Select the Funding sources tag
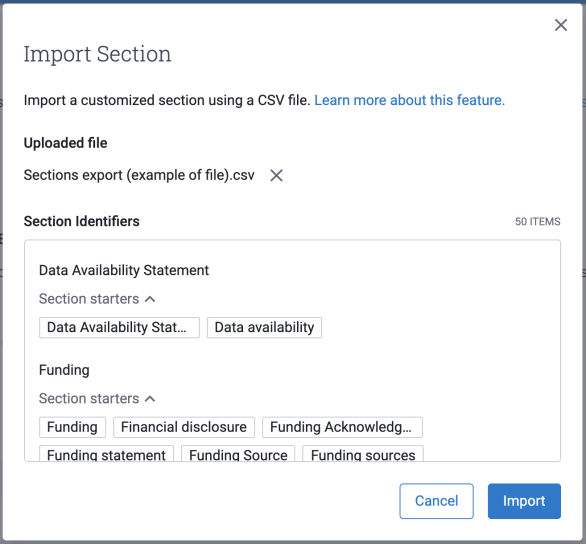The height and width of the screenshot is (544, 586). (363, 454)
